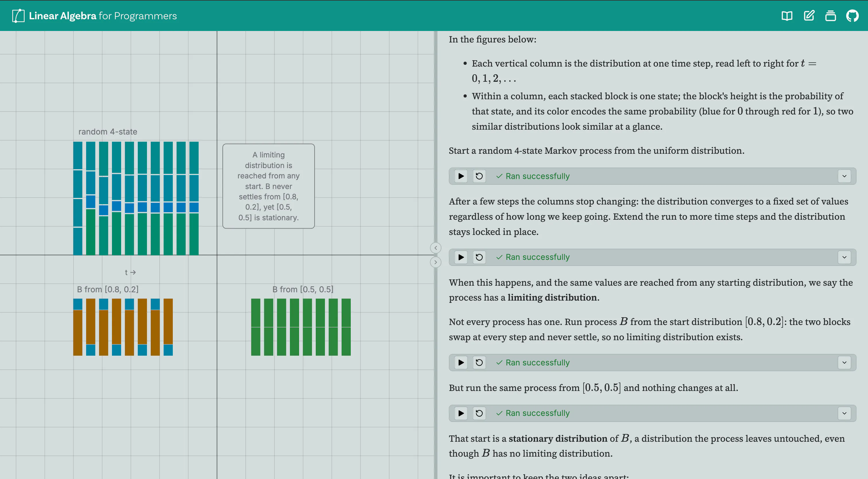The image size is (868, 479).
Task: Click the 't →' axis label
Action: [x=130, y=272]
